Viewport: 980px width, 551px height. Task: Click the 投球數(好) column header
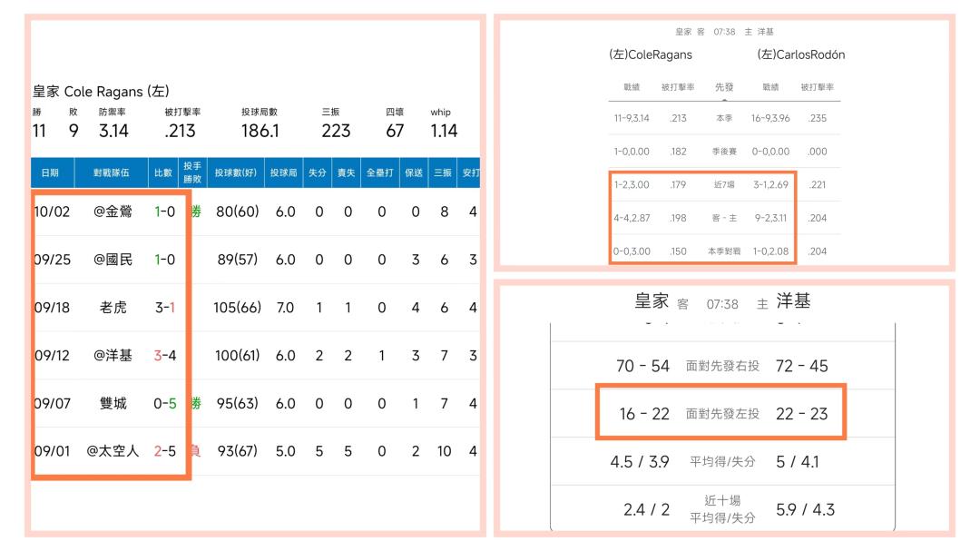click(236, 172)
